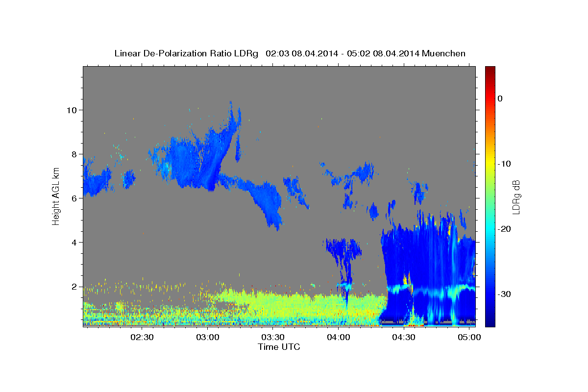Select the '04:00' time axis label
The height and width of the screenshot is (392, 588).
[x=338, y=337]
